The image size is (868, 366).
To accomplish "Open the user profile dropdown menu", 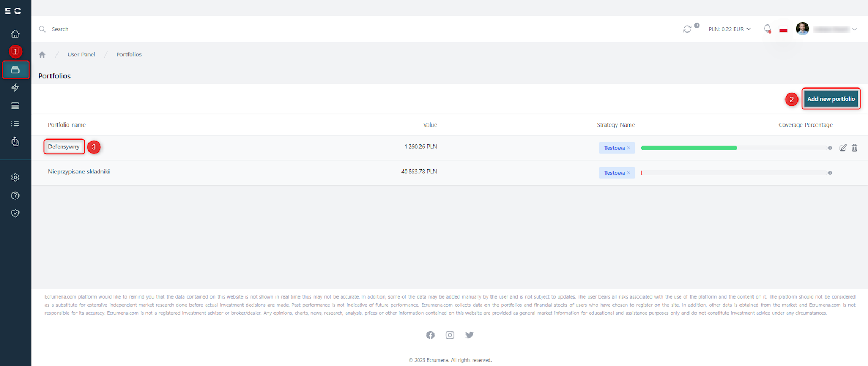I will point(826,29).
